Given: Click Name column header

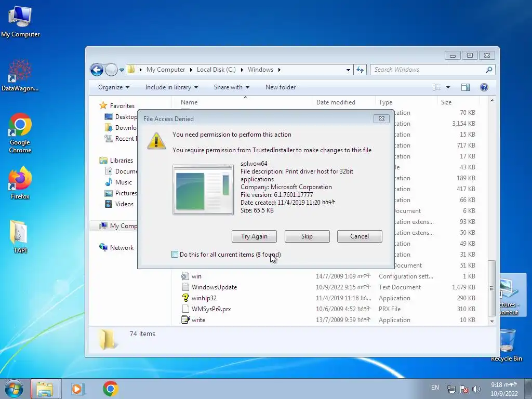Looking at the screenshot, I should click(x=189, y=102).
